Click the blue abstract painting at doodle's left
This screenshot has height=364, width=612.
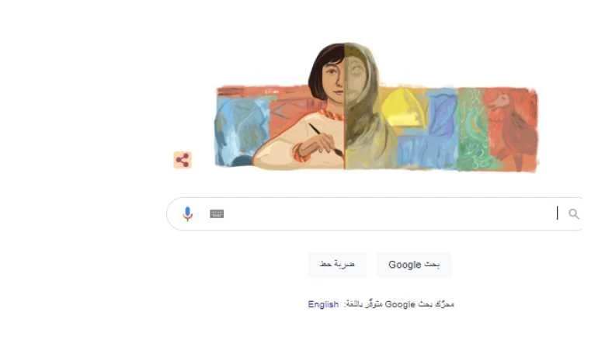pos(242,130)
